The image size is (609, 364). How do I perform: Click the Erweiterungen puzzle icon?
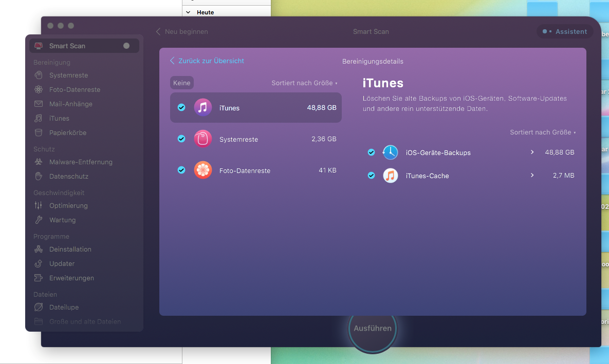point(39,278)
